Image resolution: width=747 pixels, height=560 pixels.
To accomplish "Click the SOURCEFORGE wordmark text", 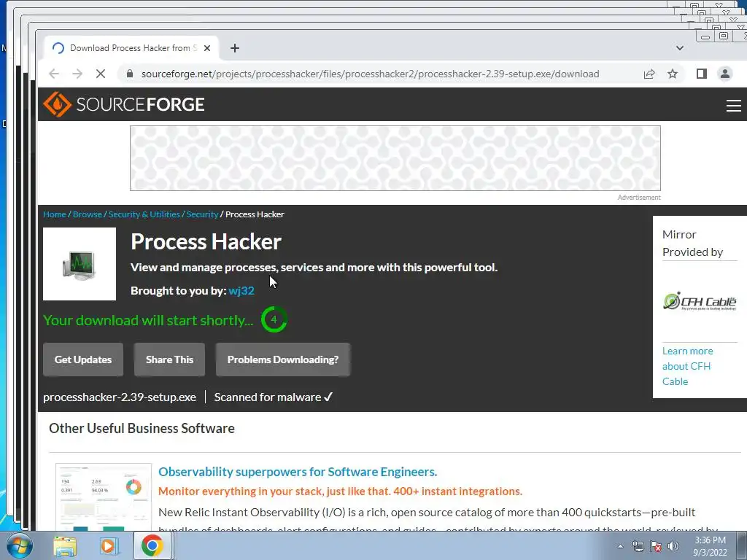I will 140,104.
